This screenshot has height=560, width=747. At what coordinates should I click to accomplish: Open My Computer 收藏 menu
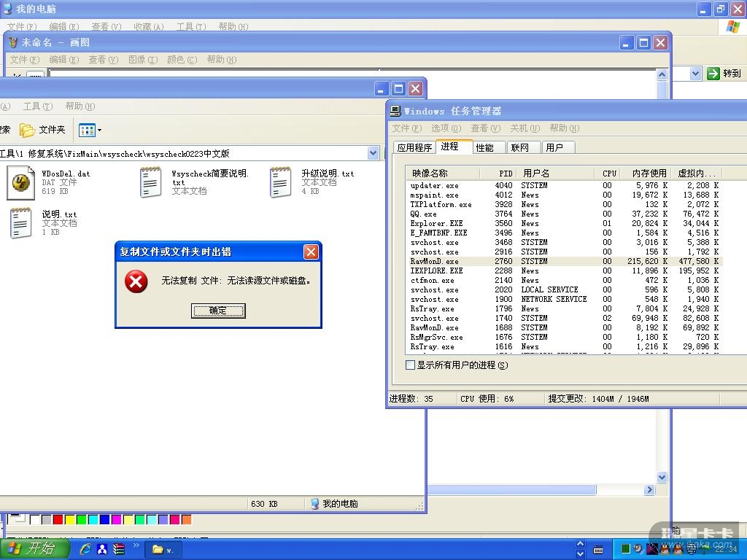[x=149, y=27]
